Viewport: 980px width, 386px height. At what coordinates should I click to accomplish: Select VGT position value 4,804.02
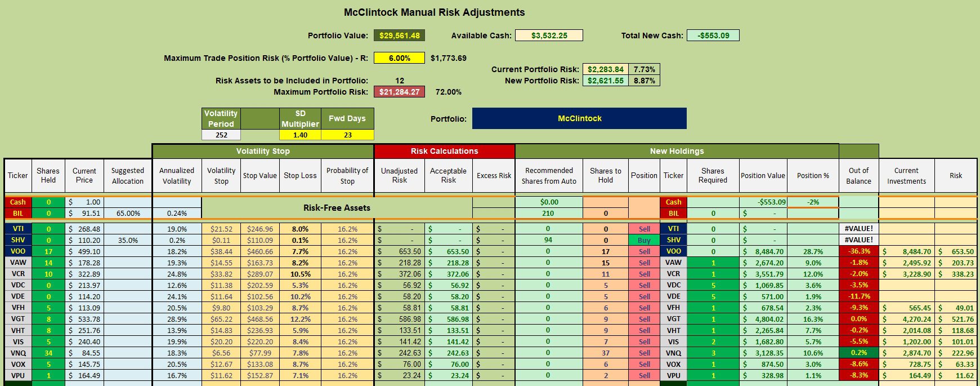point(763,320)
